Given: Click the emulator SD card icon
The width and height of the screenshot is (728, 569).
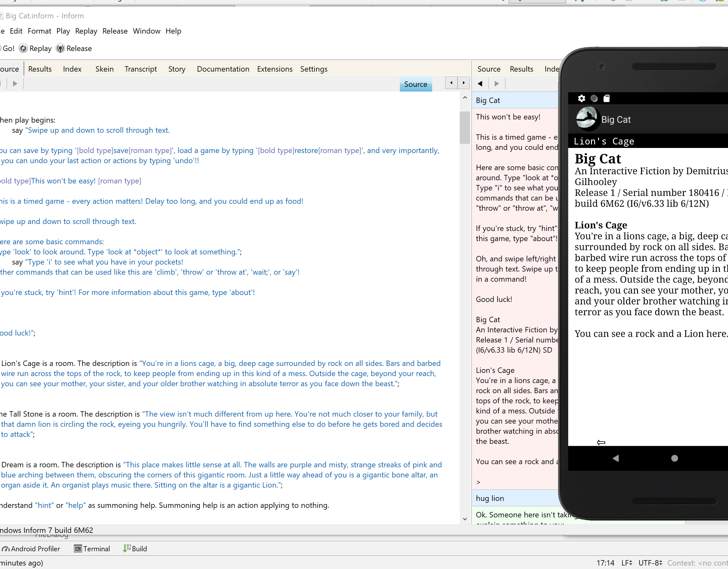Looking at the screenshot, I should (607, 98).
